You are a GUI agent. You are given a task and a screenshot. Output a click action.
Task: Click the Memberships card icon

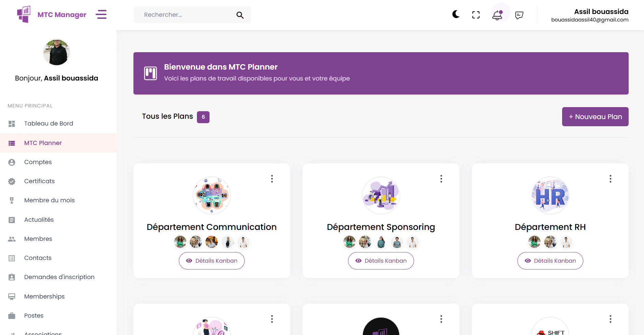click(x=12, y=296)
